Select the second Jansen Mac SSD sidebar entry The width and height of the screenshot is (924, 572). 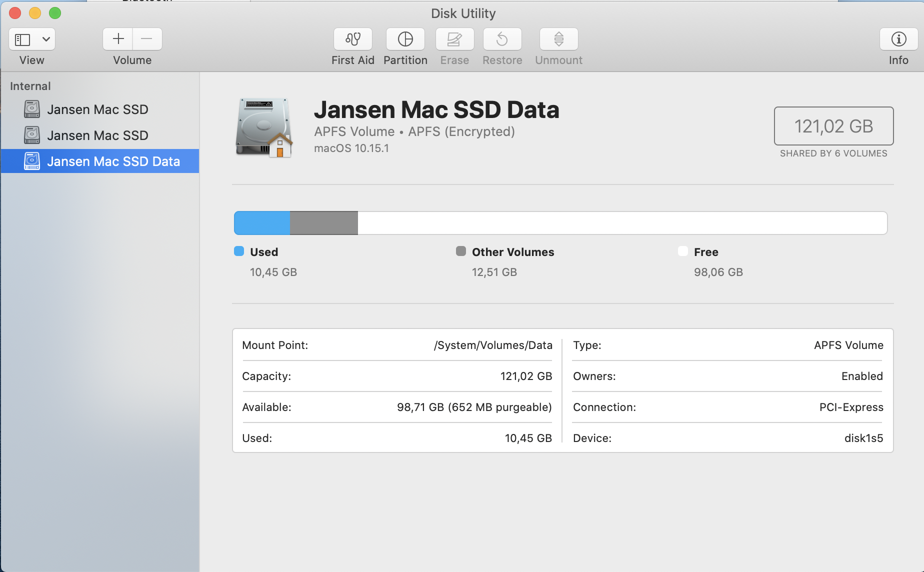click(x=100, y=135)
